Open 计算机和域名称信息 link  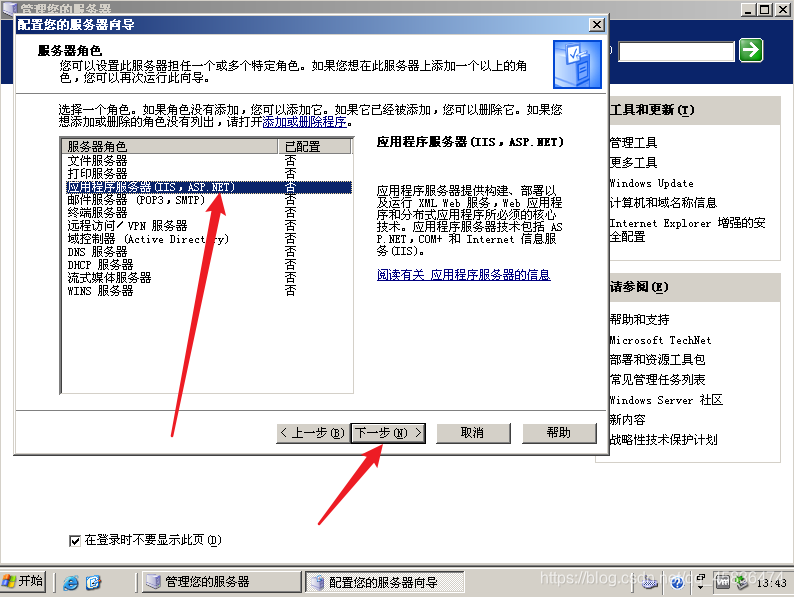pyautogui.click(x=663, y=203)
